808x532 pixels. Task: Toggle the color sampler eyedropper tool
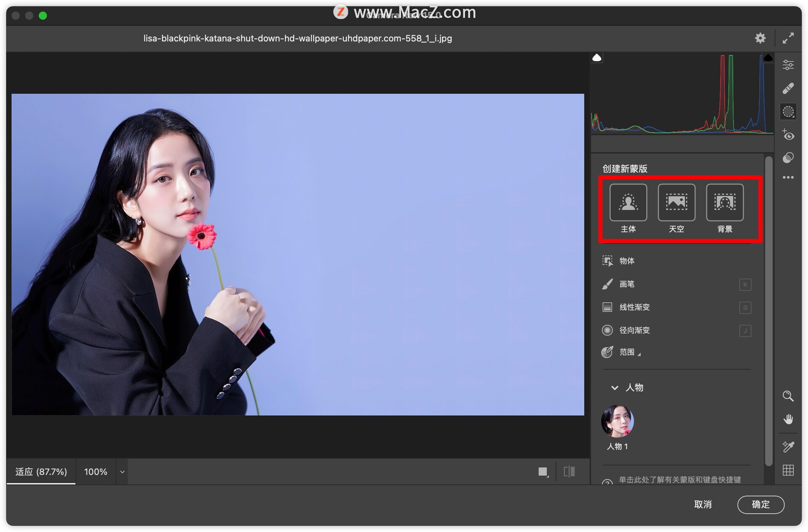pyautogui.click(x=788, y=446)
